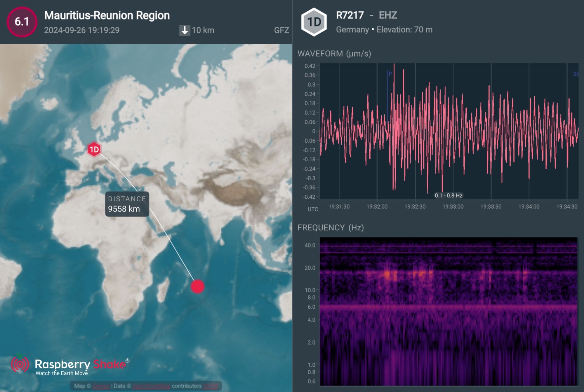Click the 19:34:30 time axis tick
Screen dimensions: 584x392
[567, 206]
